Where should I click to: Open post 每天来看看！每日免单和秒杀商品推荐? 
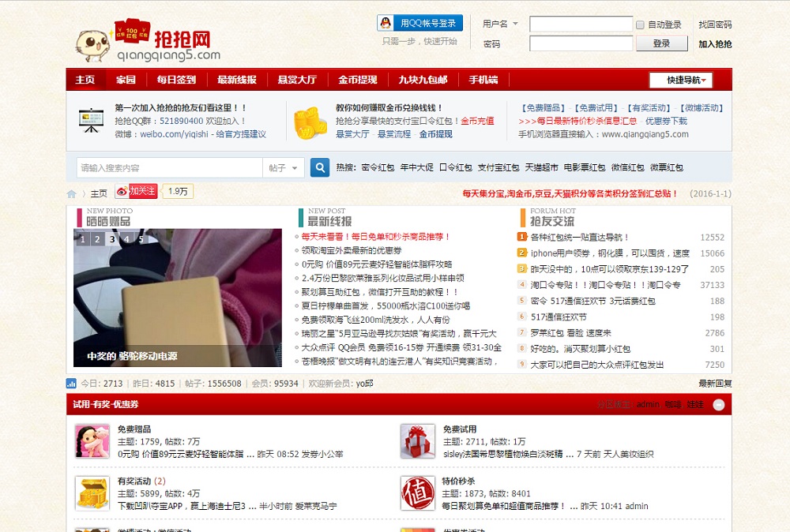click(x=375, y=237)
